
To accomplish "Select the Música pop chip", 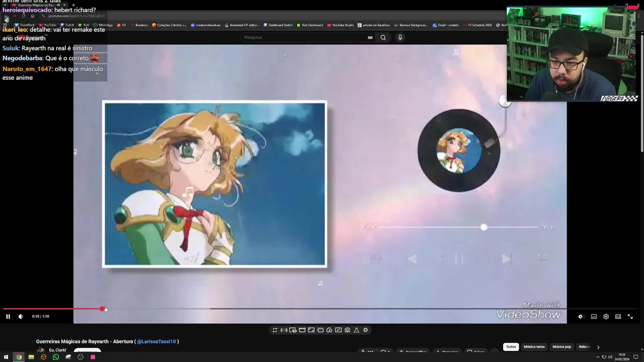I will coord(561,347).
